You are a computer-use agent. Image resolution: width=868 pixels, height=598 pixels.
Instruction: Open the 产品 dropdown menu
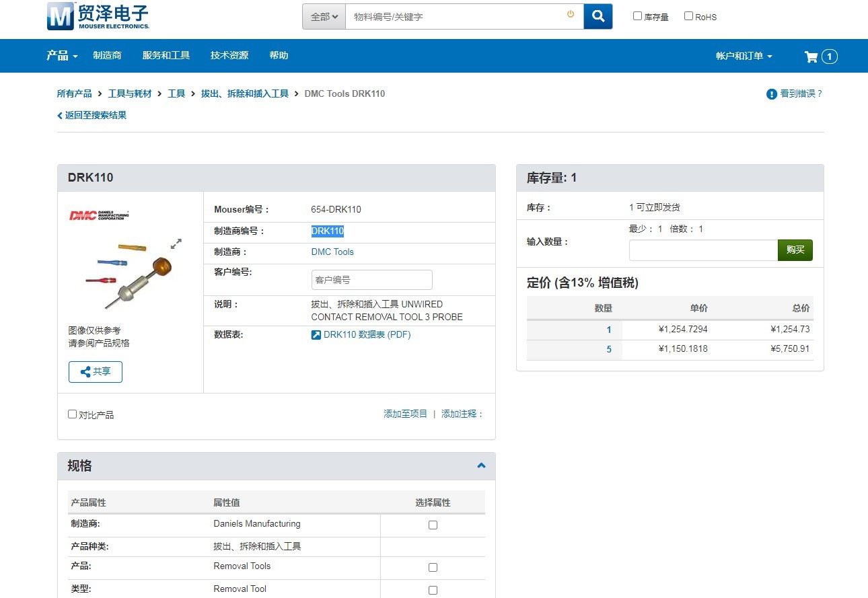coord(62,56)
